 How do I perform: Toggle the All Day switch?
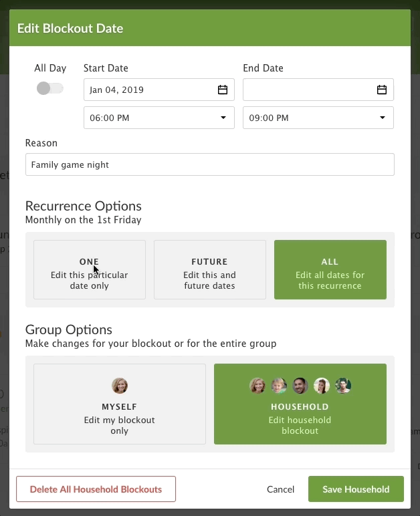click(x=50, y=88)
